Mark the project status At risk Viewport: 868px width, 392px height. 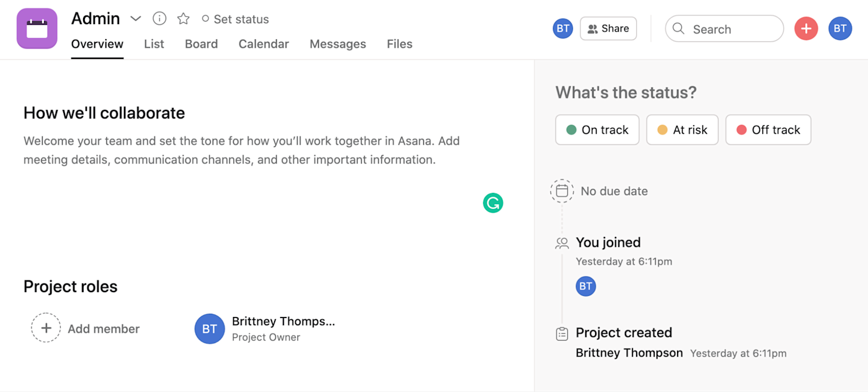point(682,130)
